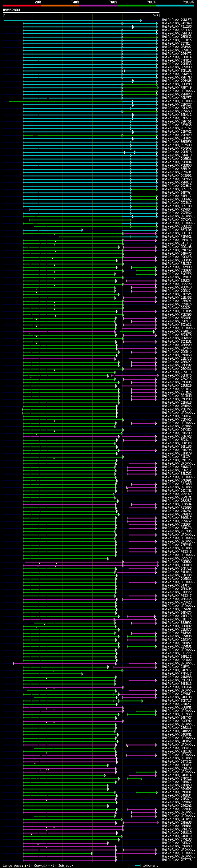Select the UniRef100_C5DGU7 label

pos(177,271)
